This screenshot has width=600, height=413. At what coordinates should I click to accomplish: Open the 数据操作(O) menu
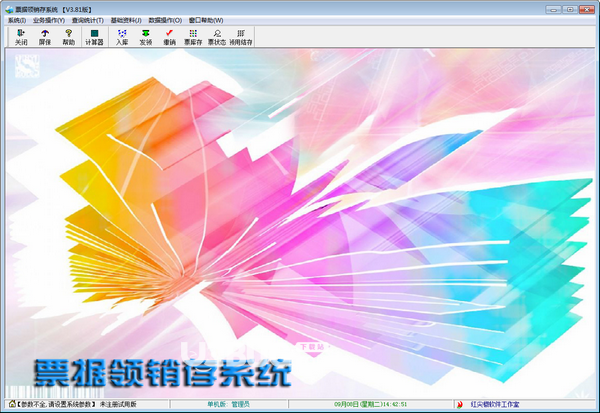click(x=165, y=20)
